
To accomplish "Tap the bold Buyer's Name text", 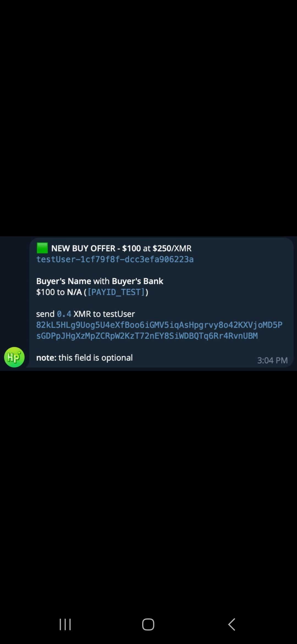I will [64, 281].
